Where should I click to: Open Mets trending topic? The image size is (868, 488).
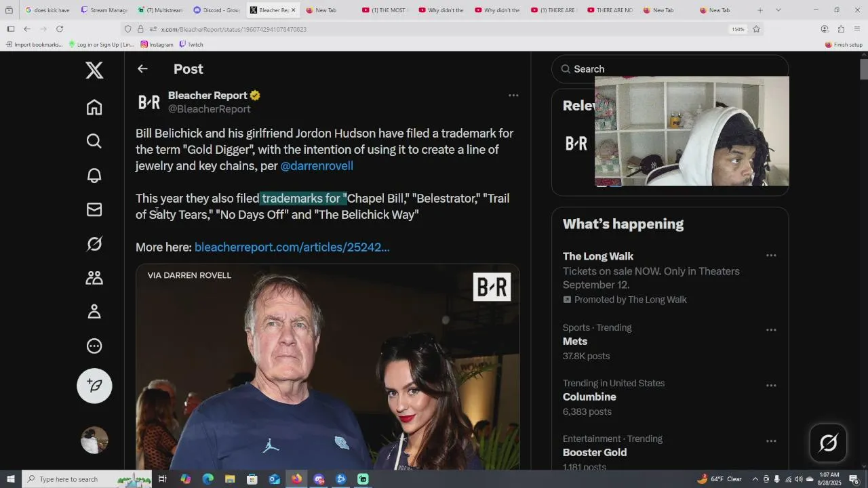click(x=575, y=342)
